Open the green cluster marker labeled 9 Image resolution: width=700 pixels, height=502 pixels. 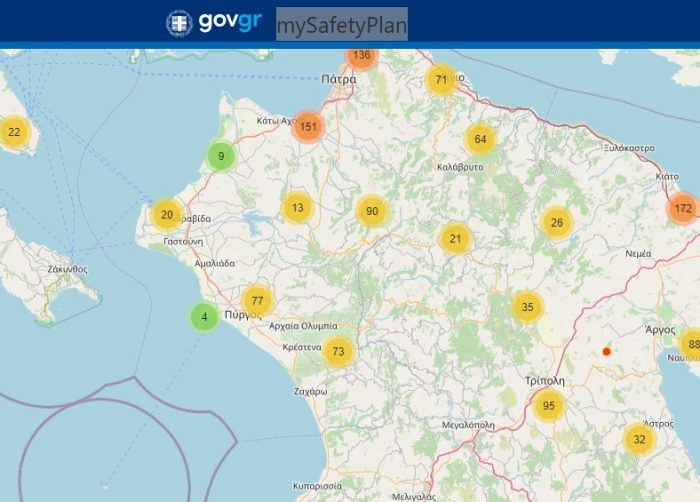pos(221,156)
